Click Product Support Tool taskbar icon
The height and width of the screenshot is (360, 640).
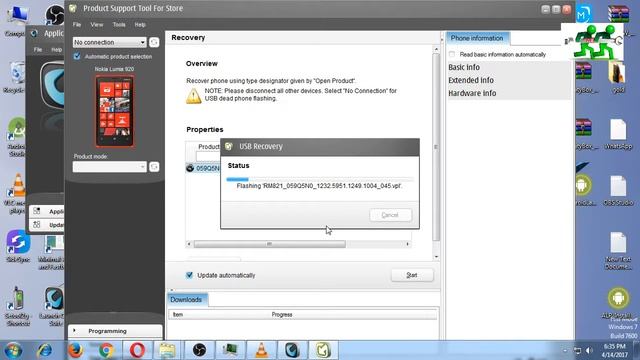pyautogui.click(x=323, y=351)
